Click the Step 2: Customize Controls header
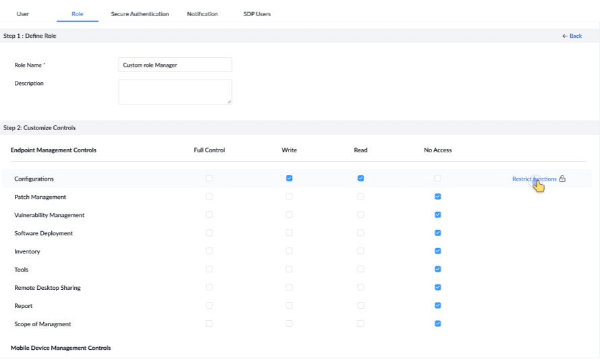Screen dimensions: 600x364 39,128
